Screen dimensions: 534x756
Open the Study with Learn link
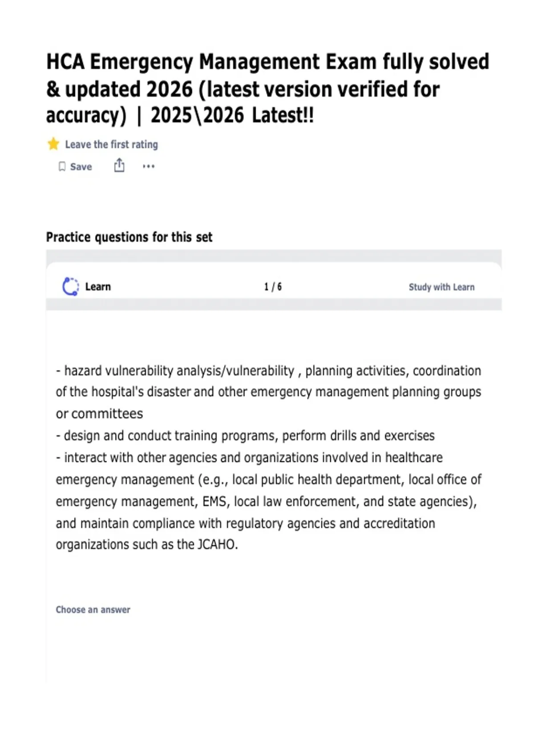441,287
